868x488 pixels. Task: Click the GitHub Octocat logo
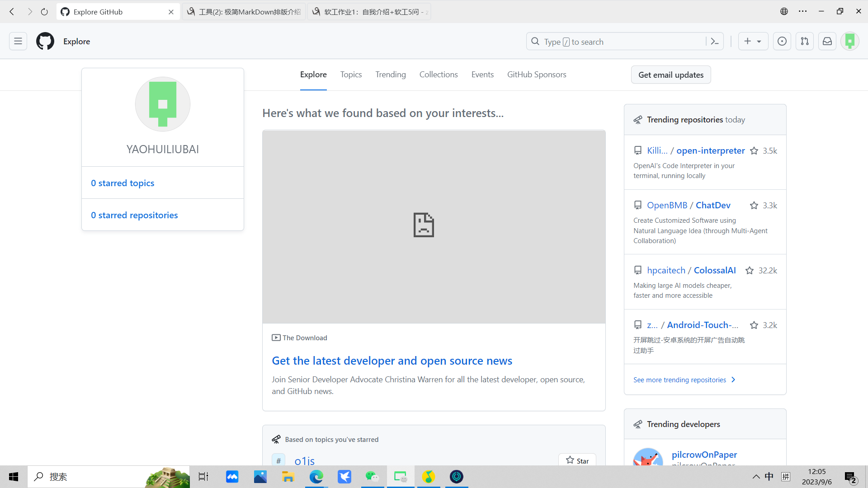pyautogui.click(x=45, y=41)
